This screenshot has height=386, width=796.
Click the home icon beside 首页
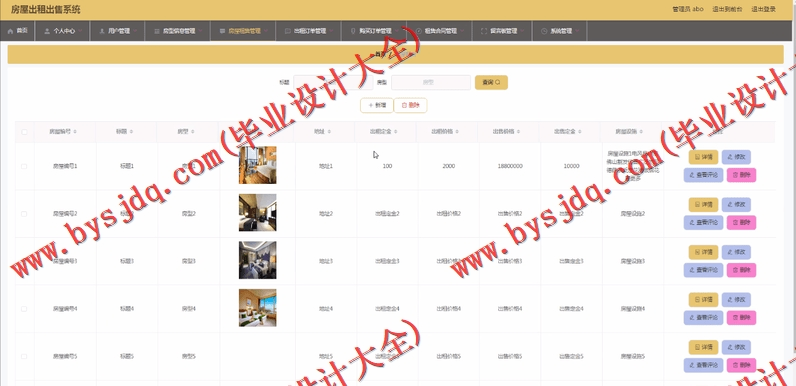coord(10,31)
